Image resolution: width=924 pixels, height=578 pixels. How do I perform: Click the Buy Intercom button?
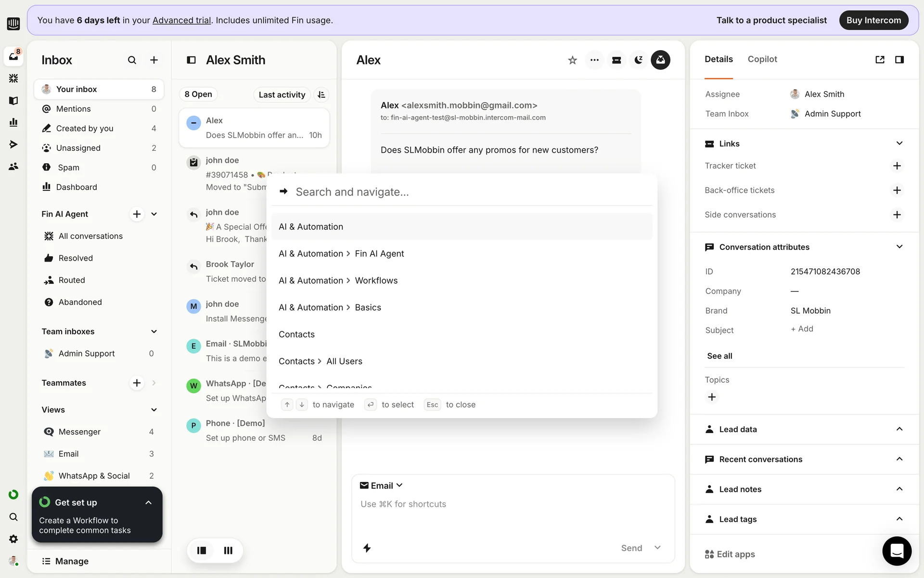click(x=873, y=20)
